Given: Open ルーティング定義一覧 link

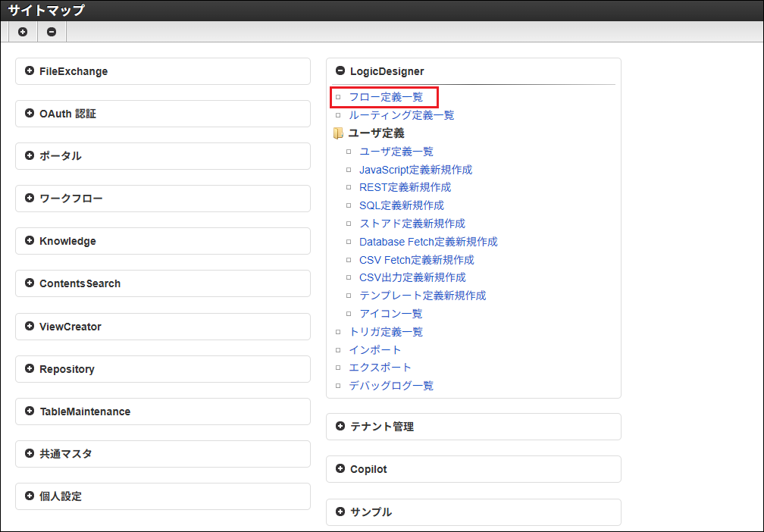Looking at the screenshot, I should [401, 115].
